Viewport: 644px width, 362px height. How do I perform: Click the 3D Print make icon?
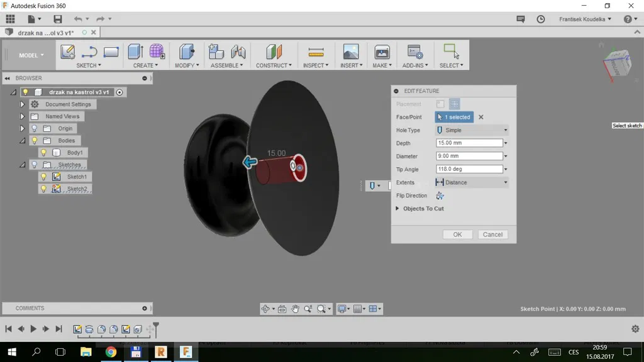382,52
